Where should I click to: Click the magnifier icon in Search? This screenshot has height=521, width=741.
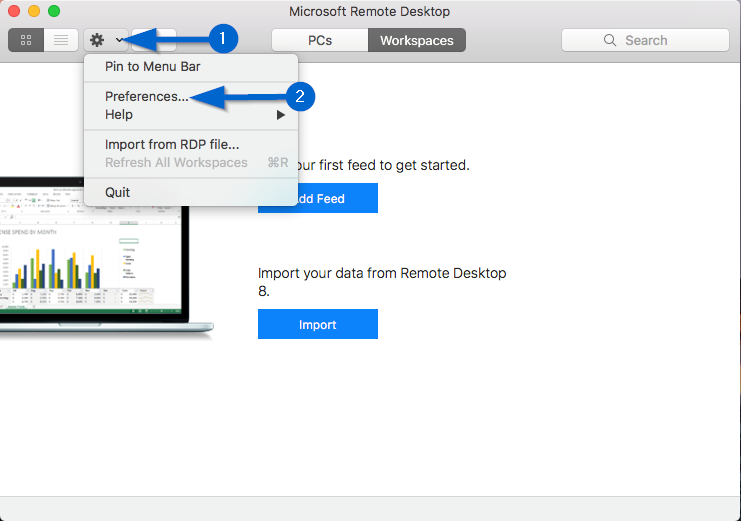pyautogui.click(x=610, y=40)
